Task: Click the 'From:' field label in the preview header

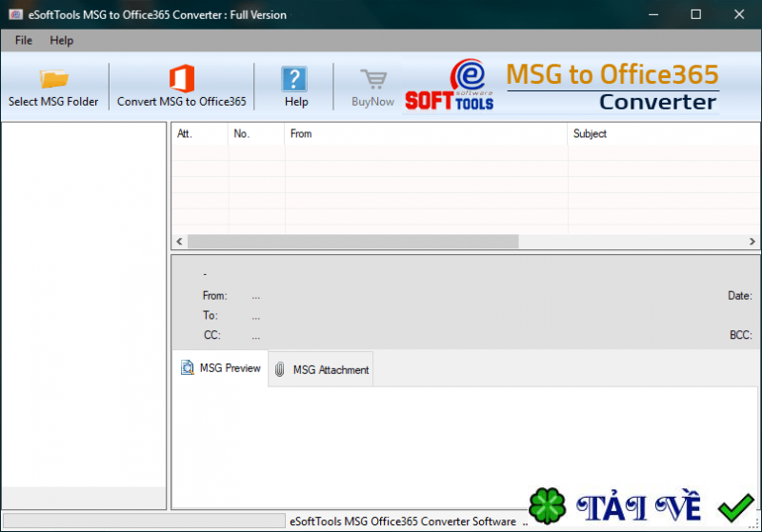Action: click(215, 296)
